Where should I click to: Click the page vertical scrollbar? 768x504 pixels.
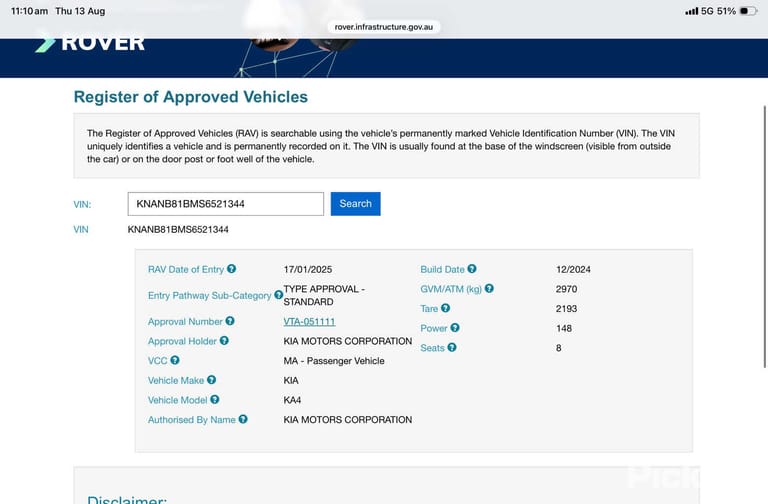(765, 236)
